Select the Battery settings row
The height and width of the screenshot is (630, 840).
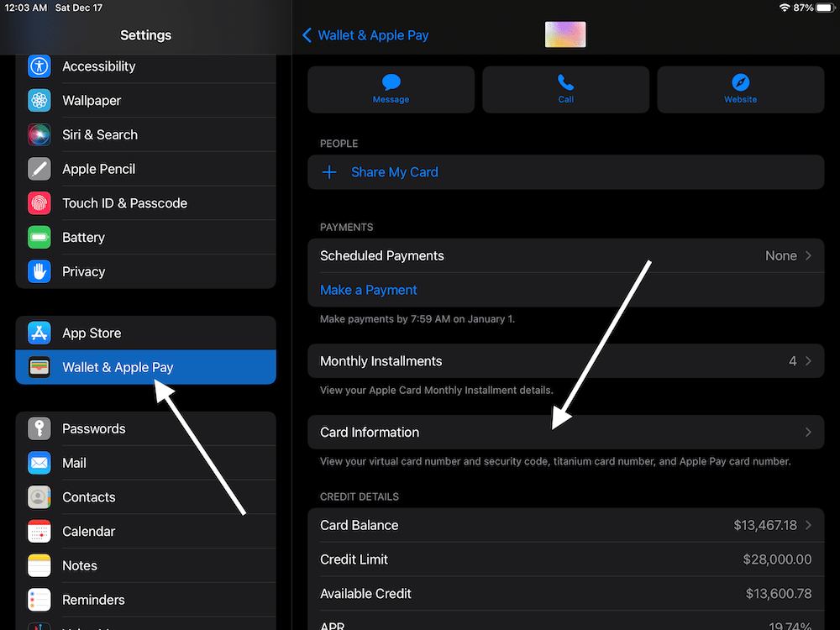pyautogui.click(x=145, y=238)
